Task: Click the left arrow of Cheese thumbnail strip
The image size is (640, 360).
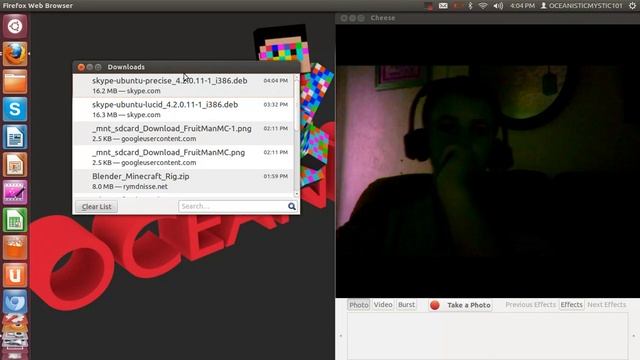Action: click(x=341, y=336)
